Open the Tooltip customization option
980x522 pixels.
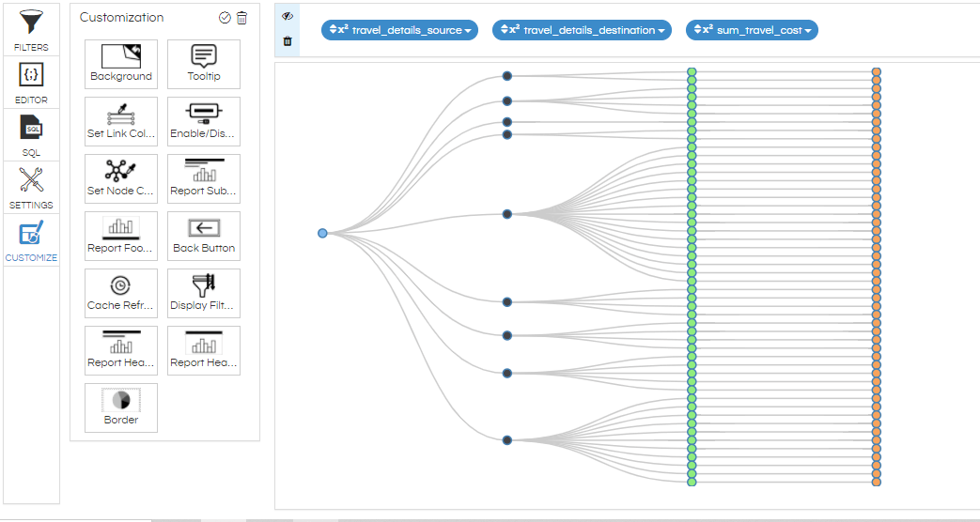[204, 65]
